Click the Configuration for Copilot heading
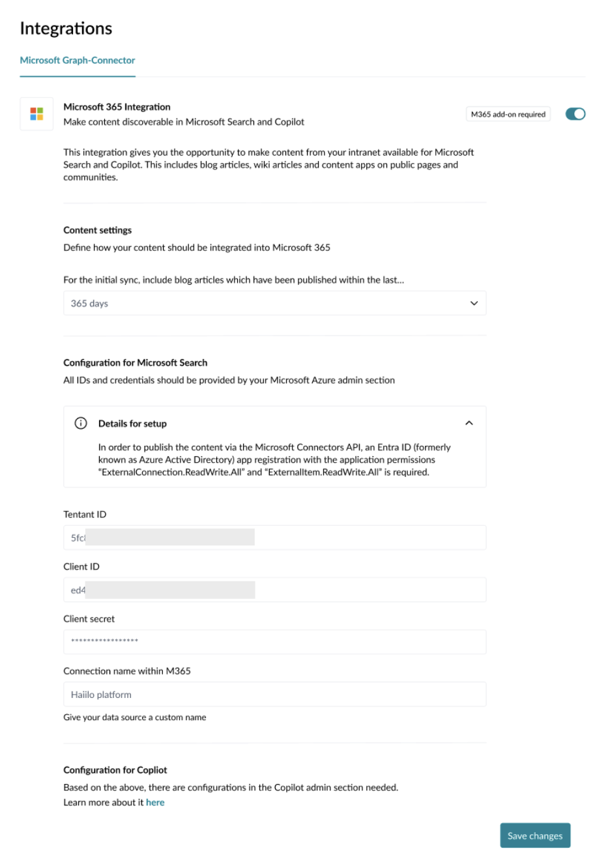Viewport: 610px width, 868px height. tap(115, 770)
